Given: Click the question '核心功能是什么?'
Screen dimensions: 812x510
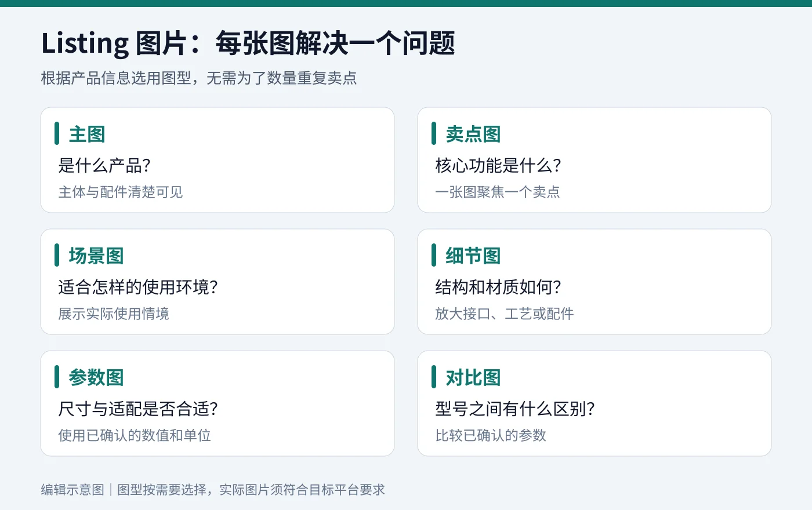Looking at the screenshot, I should pos(498,166).
